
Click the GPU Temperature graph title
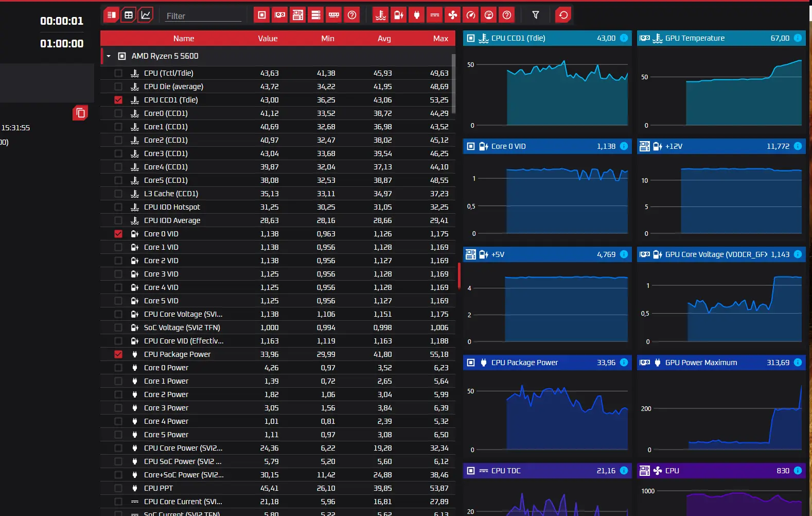coord(695,38)
